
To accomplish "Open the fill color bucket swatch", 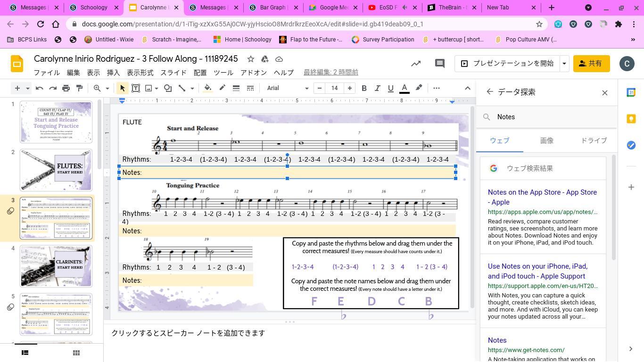I will tap(207, 88).
